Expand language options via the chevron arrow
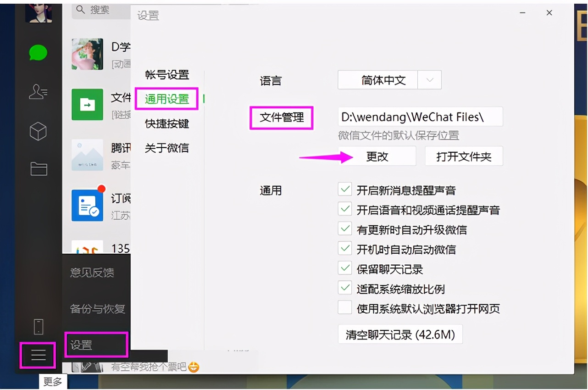Viewport: 588px width, 390px height. (x=430, y=80)
